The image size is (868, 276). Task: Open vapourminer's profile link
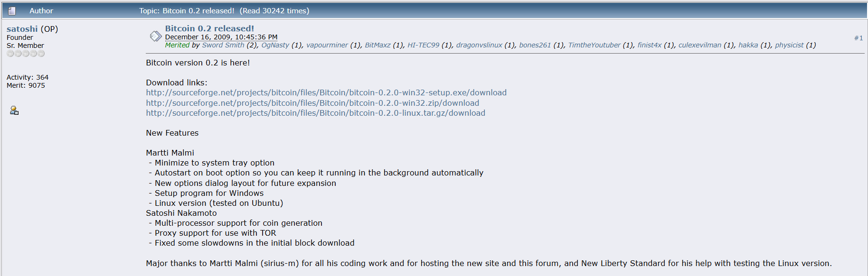pos(327,45)
